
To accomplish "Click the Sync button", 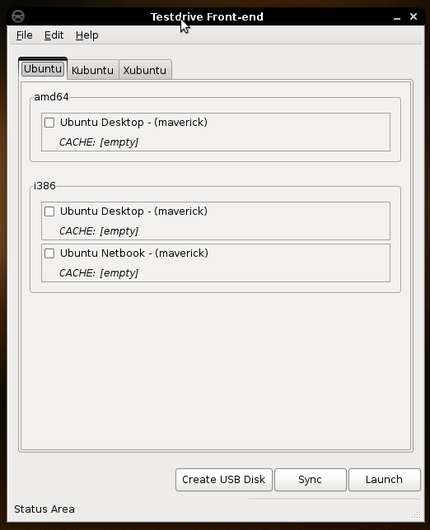I will click(310, 479).
